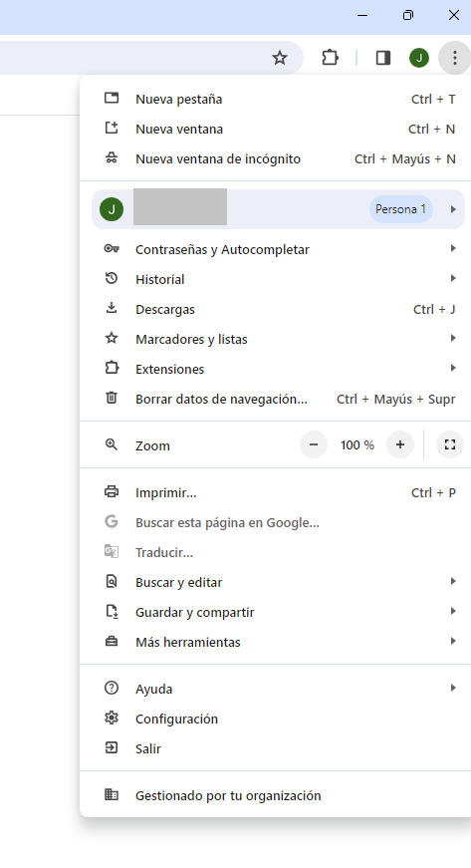
Task: Select Imprimir from the menu
Action: 275,492
